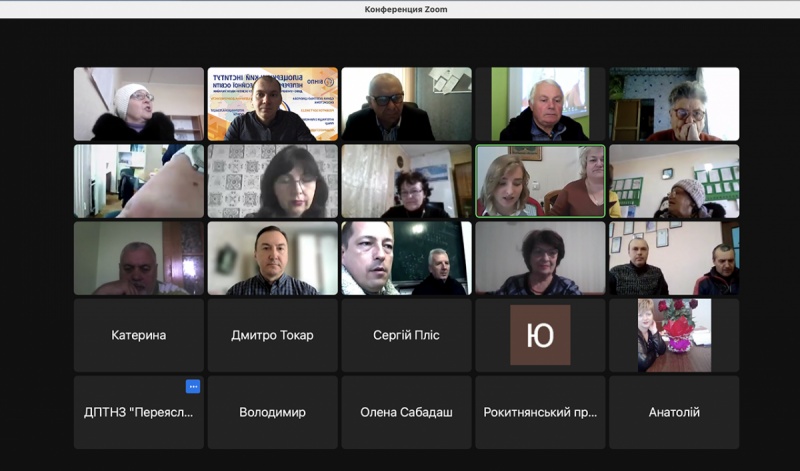This screenshot has height=471, width=800.
Task: Select video of two men beside wall certificates
Action: (x=674, y=258)
